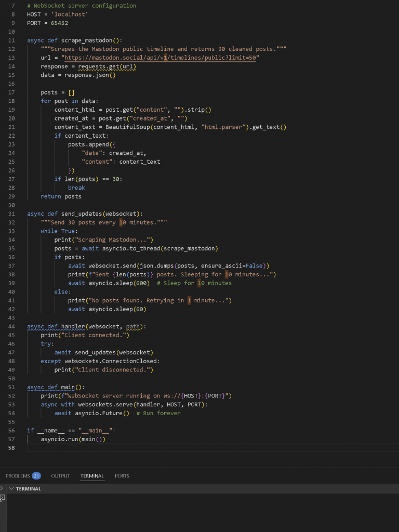This screenshot has height=532, width=399.
Task: Click the 'break' keyword
Action: coord(76,188)
